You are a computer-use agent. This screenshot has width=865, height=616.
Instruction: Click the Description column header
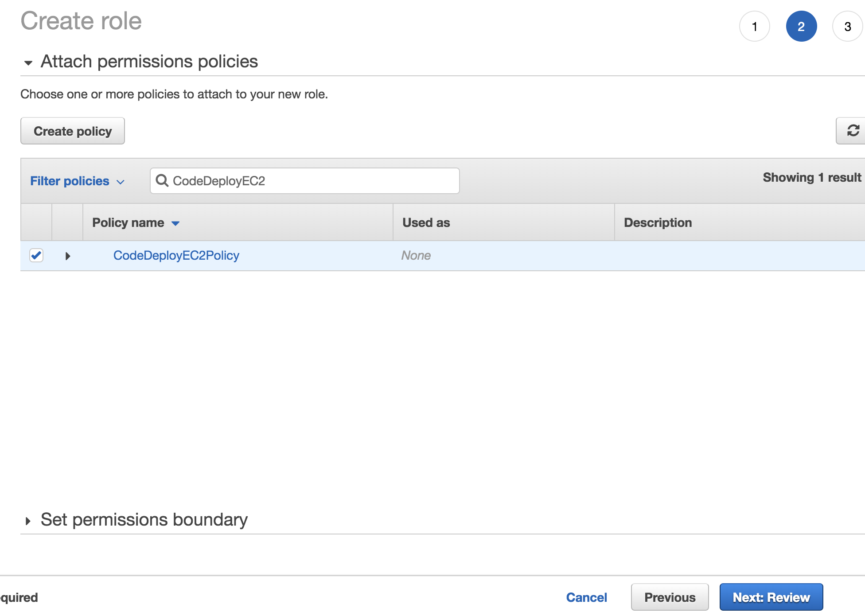[658, 222]
